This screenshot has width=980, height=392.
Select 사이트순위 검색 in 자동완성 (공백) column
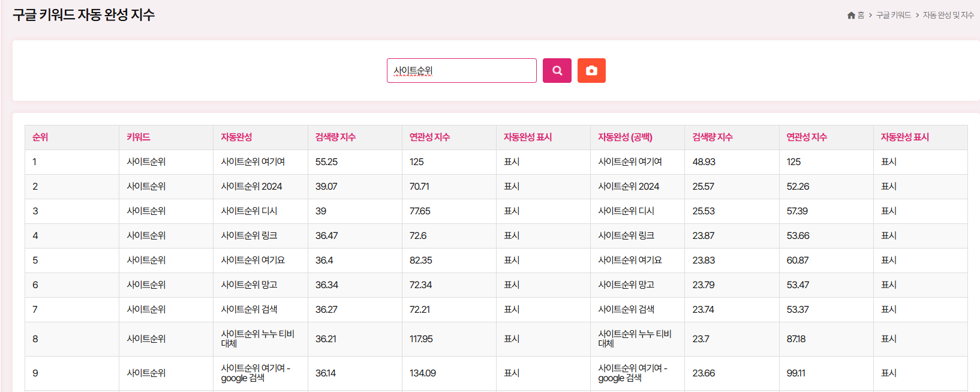[626, 310]
